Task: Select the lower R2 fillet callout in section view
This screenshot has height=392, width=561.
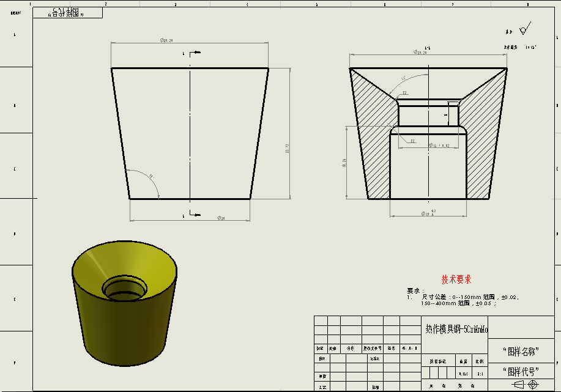Action: pyautogui.click(x=412, y=141)
